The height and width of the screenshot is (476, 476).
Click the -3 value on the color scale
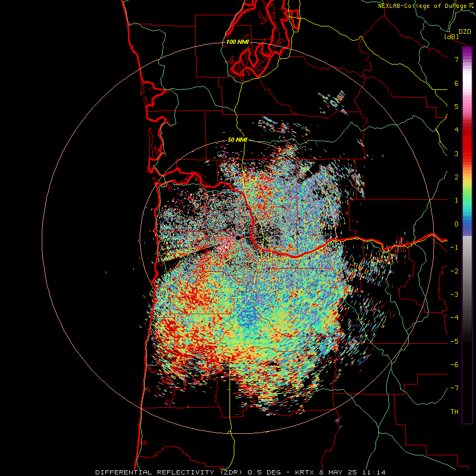[454, 295]
